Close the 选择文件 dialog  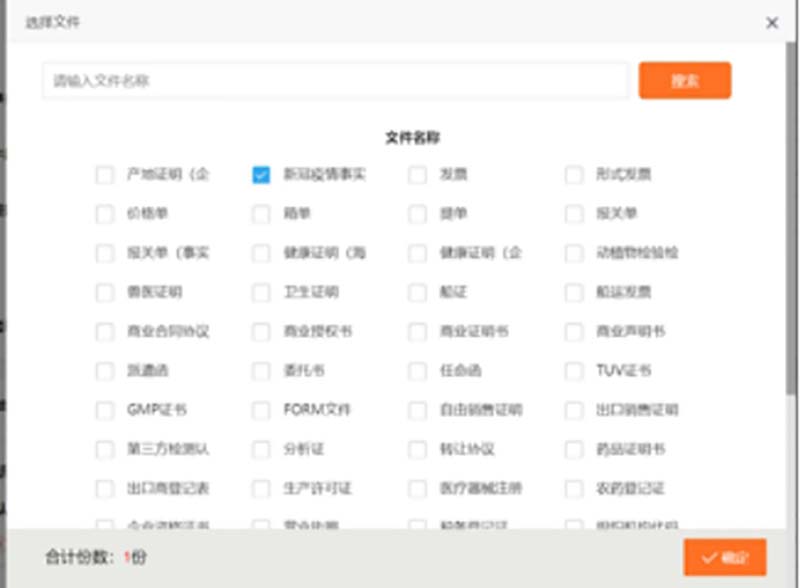772,22
